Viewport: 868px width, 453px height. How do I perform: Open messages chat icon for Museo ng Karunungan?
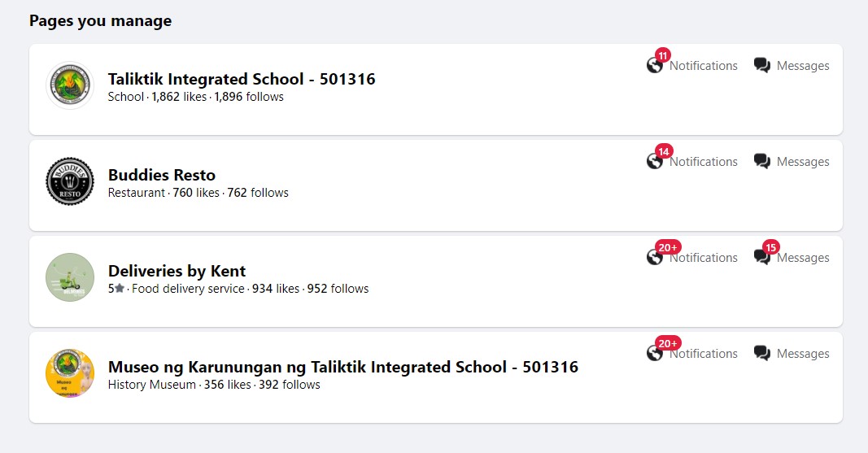click(x=761, y=353)
